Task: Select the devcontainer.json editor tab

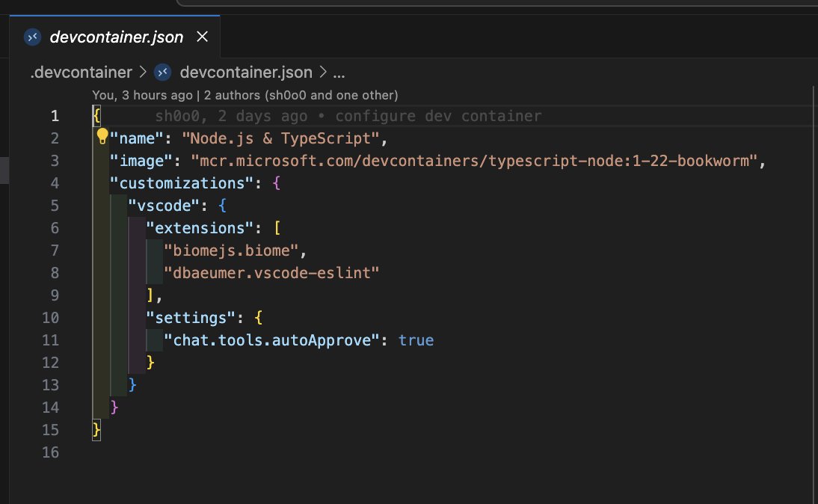Action: 114,37
